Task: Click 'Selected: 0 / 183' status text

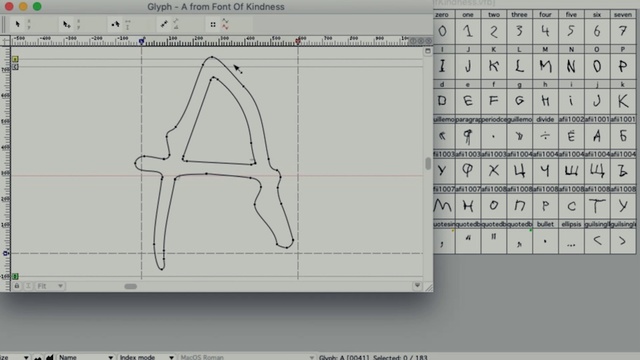Action: coord(400,357)
